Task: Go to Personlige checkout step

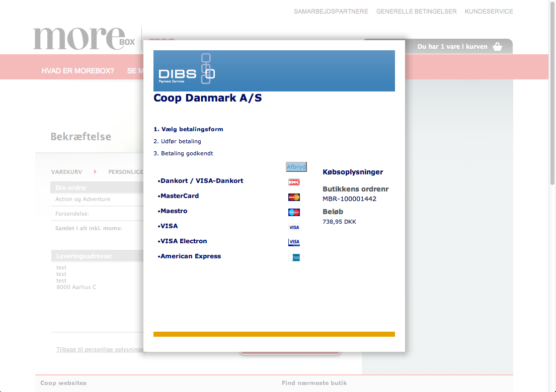Action: tap(125, 172)
